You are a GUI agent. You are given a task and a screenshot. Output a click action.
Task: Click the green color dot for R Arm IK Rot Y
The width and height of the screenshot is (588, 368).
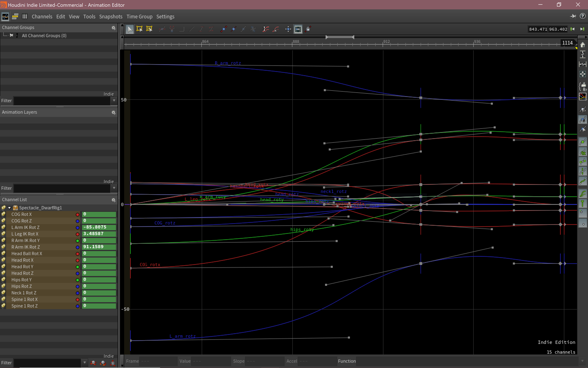(x=78, y=241)
